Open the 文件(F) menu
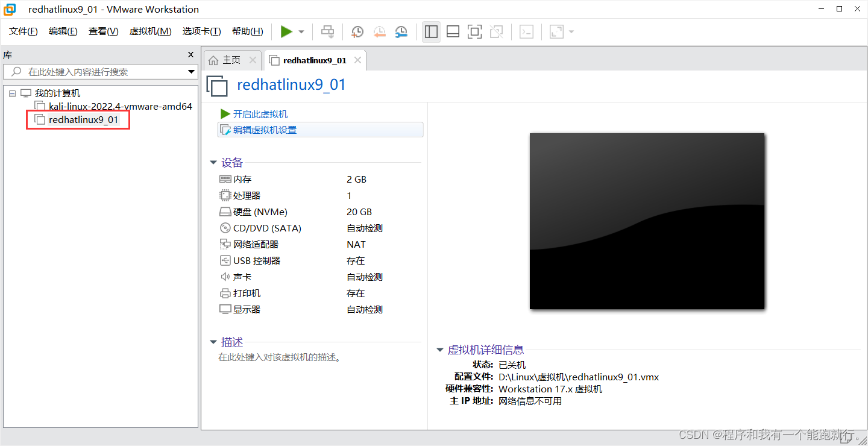The image size is (868, 446). (x=24, y=31)
